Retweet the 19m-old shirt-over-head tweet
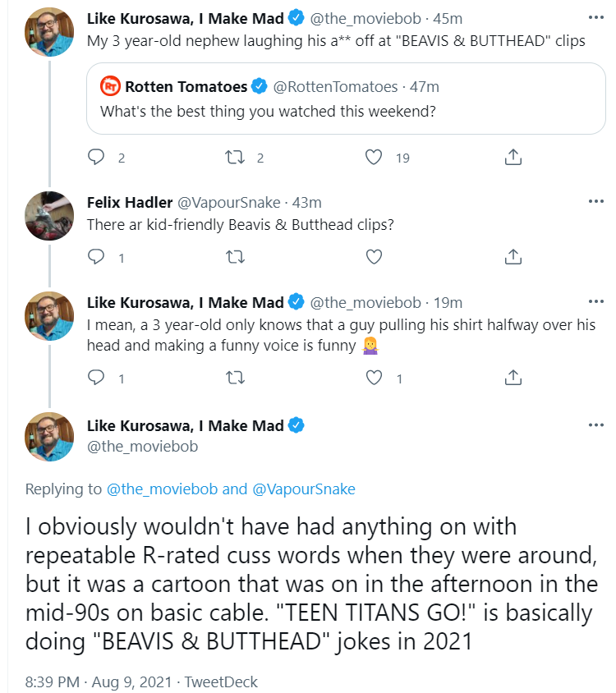The image size is (616, 693). click(235, 378)
